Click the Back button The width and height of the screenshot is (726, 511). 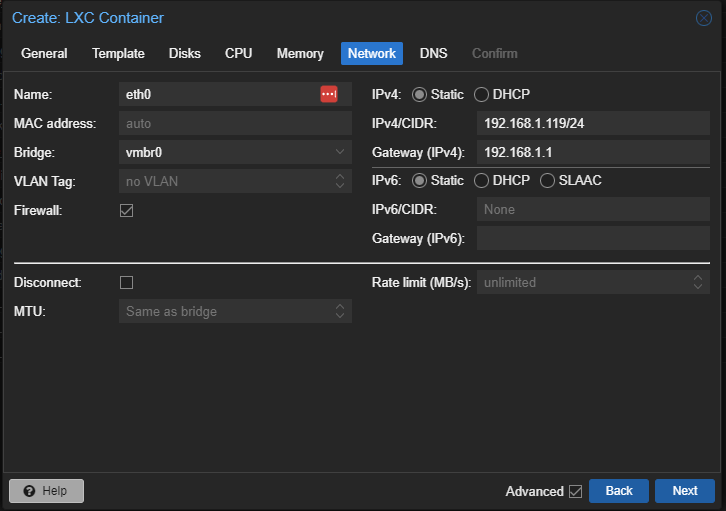tap(619, 491)
